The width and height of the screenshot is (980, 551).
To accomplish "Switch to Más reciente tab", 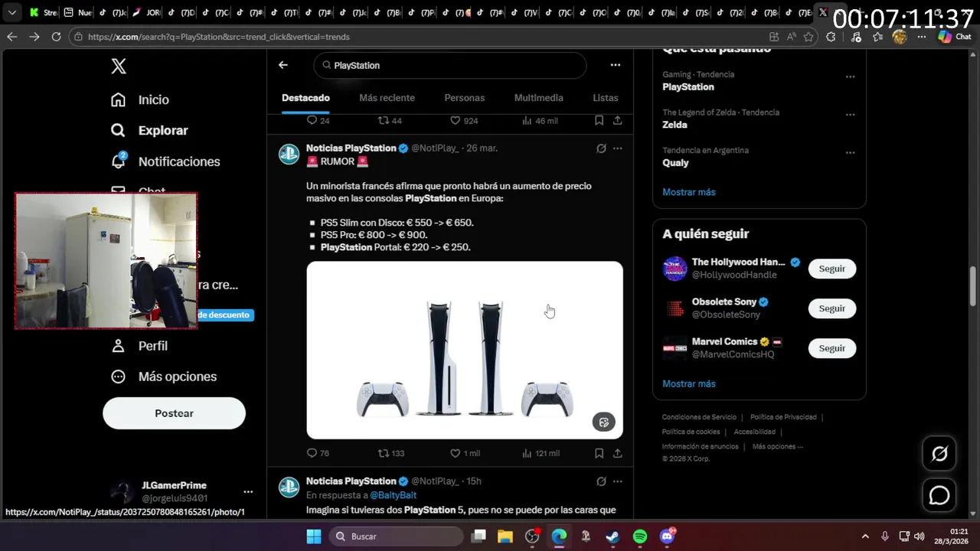I will 387,98.
